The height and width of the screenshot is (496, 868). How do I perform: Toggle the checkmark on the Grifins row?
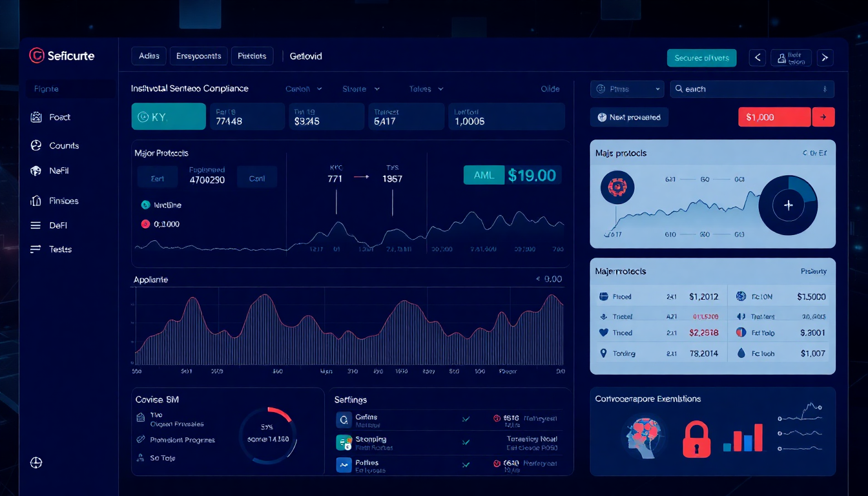[465, 419]
